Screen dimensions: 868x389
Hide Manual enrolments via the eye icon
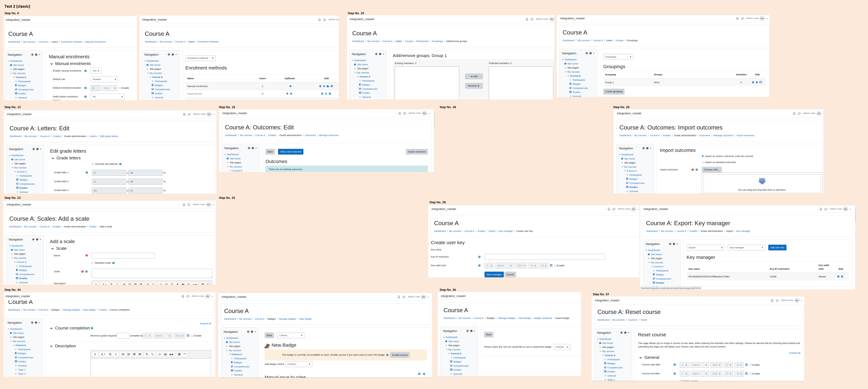tap(324, 86)
